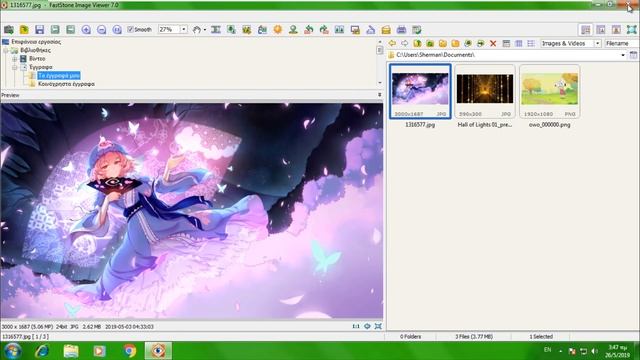
Task: Select Τα έγγραφά μου folder
Action: (x=59, y=76)
